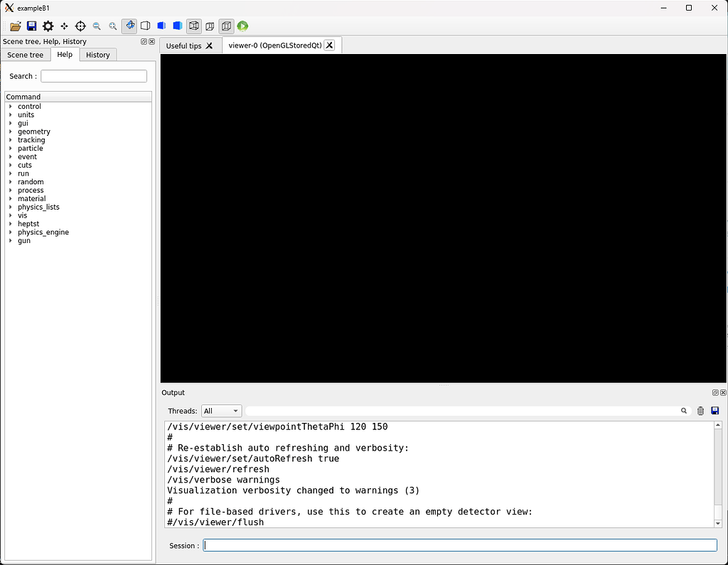
Task: Toggle the move tool in the toolbar
Action: point(63,26)
